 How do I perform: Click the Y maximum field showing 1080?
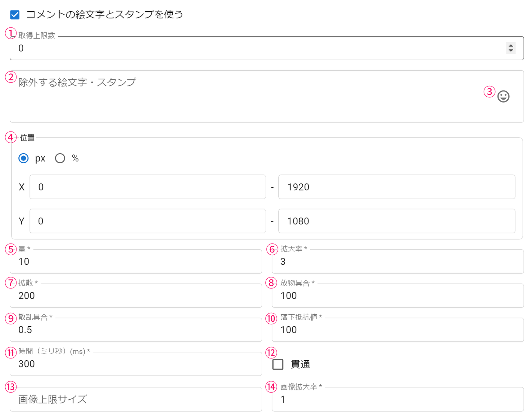click(x=396, y=221)
